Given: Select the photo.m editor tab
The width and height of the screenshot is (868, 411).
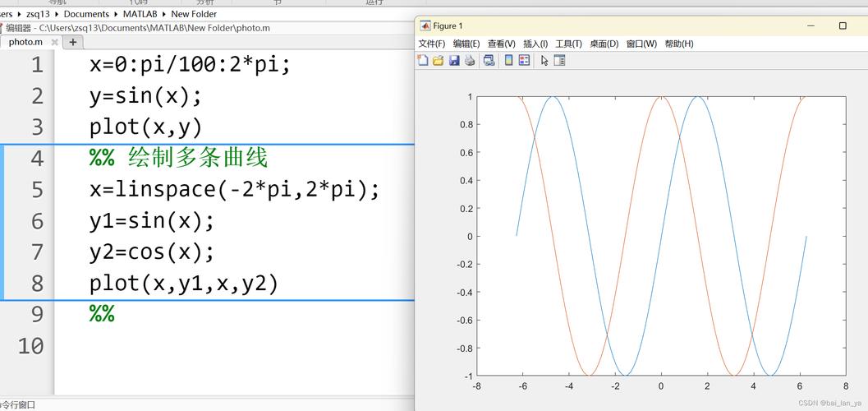Looking at the screenshot, I should click(x=25, y=42).
